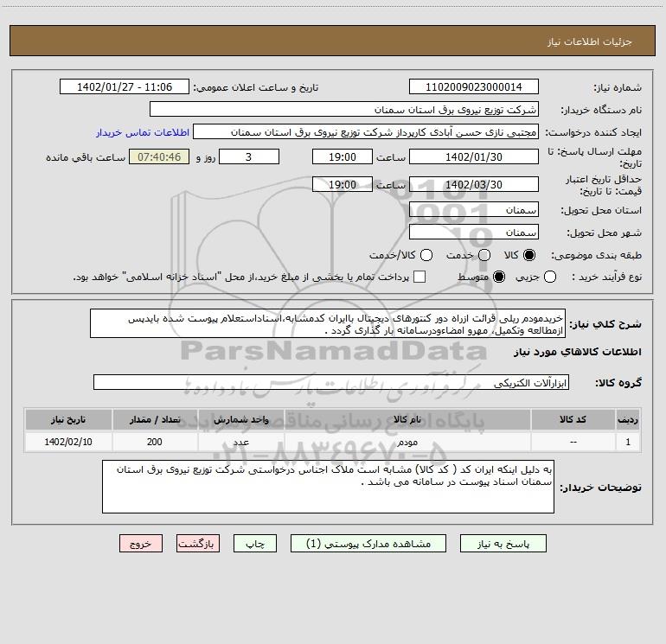
Task: Select the متوسط purchase type radio
Action: pyautogui.click(x=499, y=277)
